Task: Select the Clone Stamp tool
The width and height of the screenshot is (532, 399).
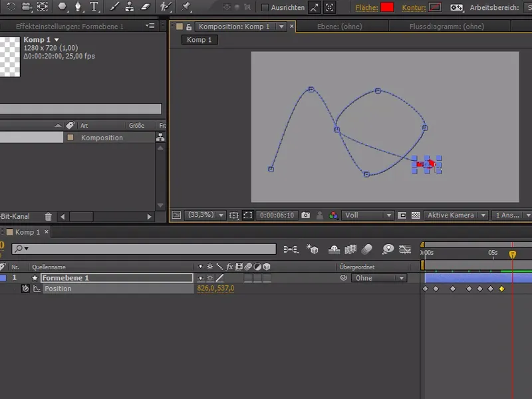Action: click(x=129, y=7)
